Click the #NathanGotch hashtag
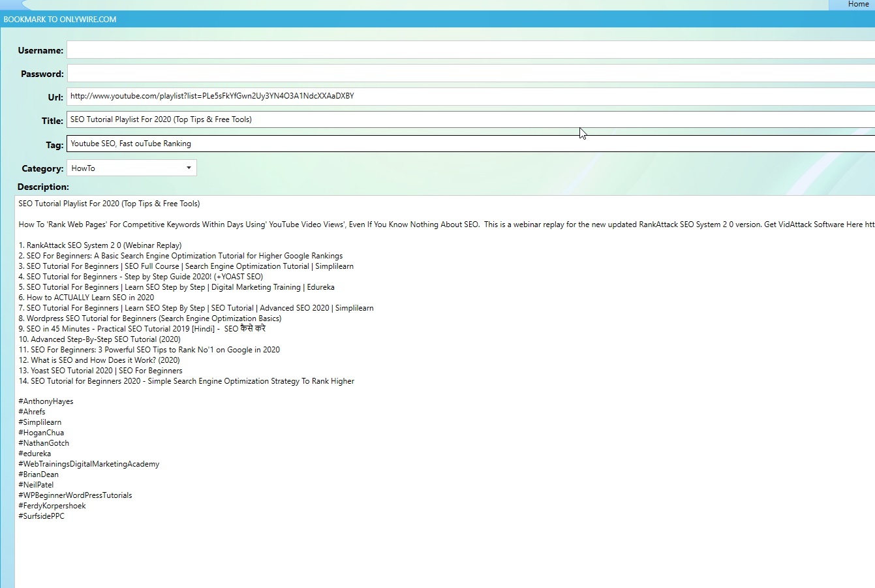This screenshot has width=875, height=588. click(x=44, y=443)
